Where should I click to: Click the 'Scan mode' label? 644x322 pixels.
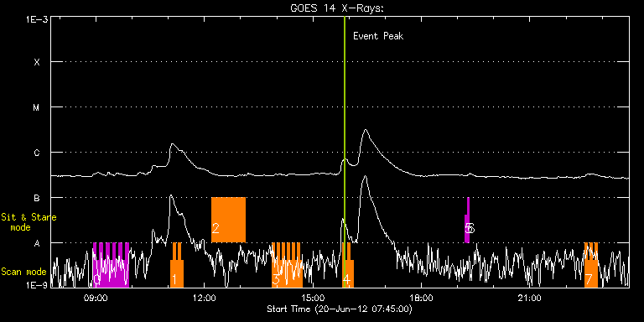[x=23, y=272]
